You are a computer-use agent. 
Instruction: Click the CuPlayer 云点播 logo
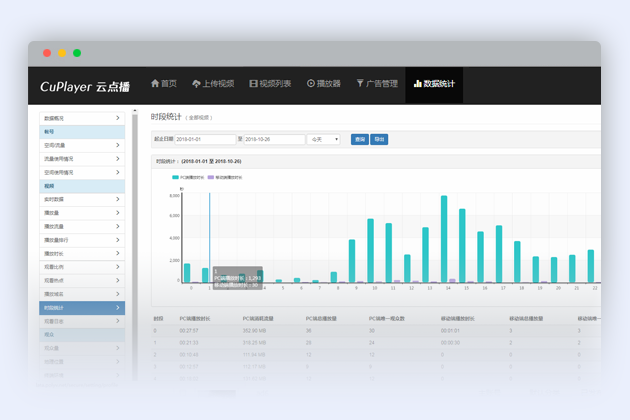pyautogui.click(x=84, y=86)
